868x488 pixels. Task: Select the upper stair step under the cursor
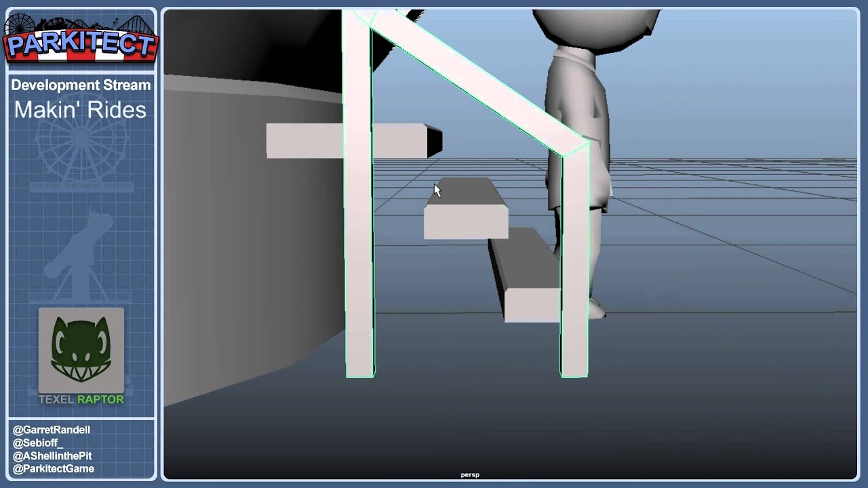[466, 209]
